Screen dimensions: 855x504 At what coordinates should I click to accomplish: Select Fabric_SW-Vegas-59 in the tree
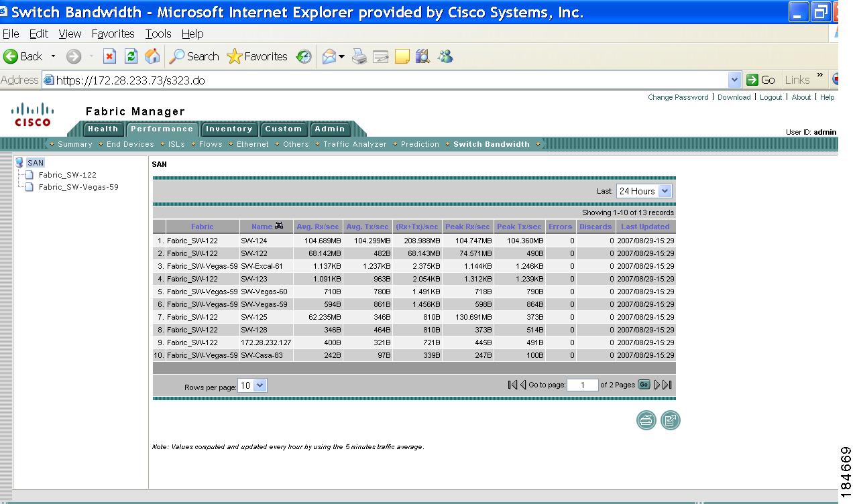(78, 187)
